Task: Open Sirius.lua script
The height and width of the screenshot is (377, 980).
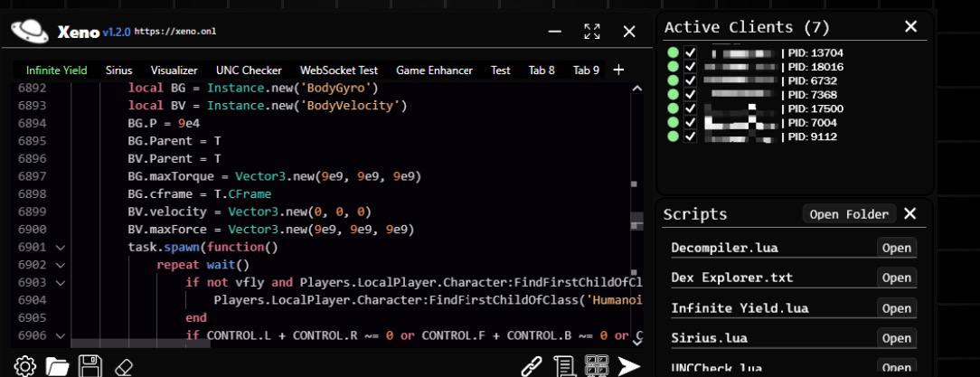Action: (896, 338)
